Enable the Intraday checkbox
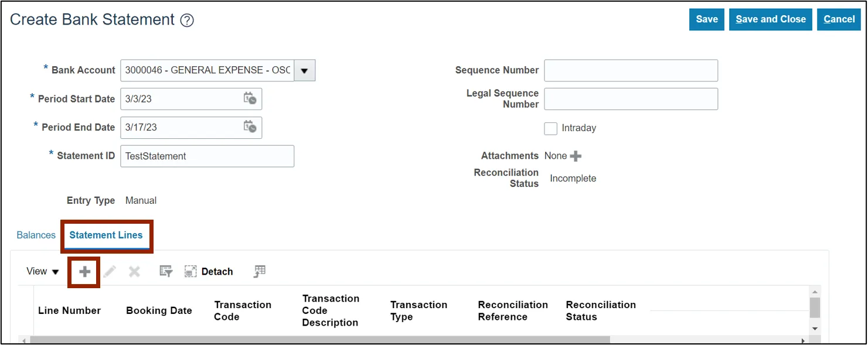868x345 pixels. (550, 128)
